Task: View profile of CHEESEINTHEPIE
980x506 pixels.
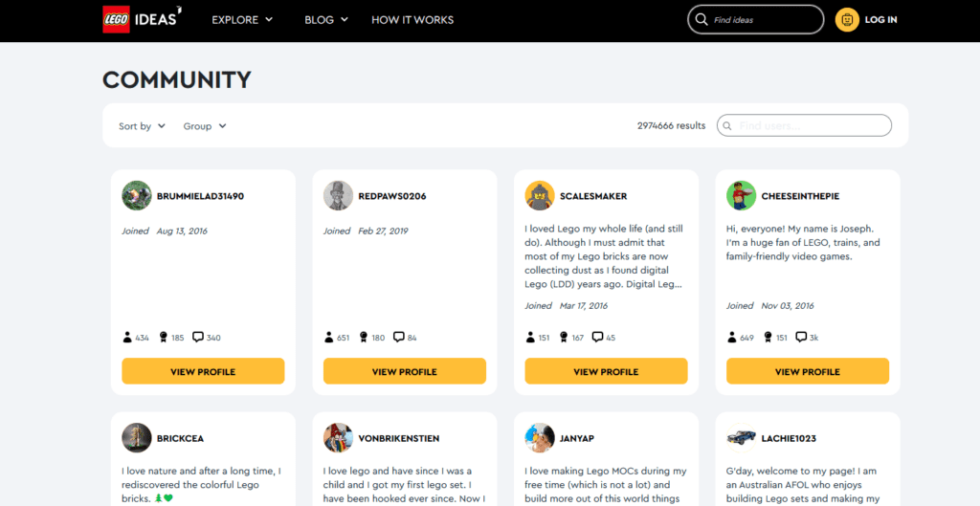Action: tap(808, 371)
